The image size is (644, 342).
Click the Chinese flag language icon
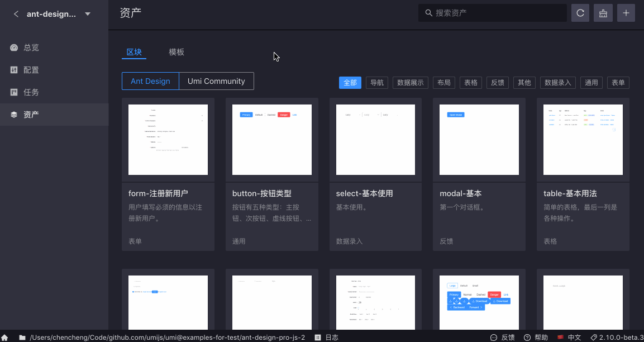561,338
